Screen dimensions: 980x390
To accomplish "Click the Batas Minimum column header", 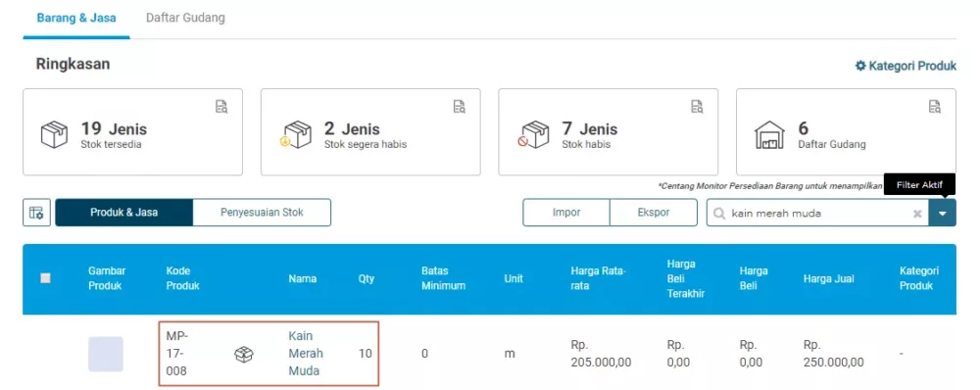I will (x=443, y=278).
